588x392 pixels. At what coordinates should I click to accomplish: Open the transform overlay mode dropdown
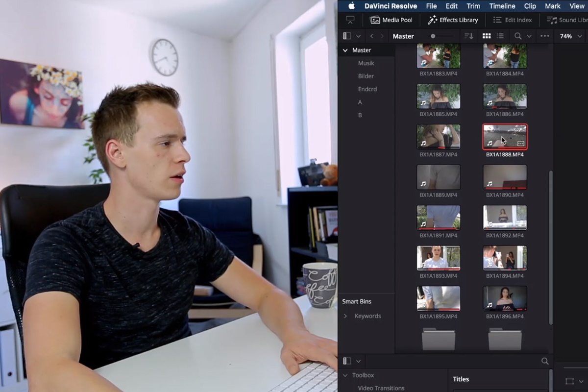pos(581,381)
